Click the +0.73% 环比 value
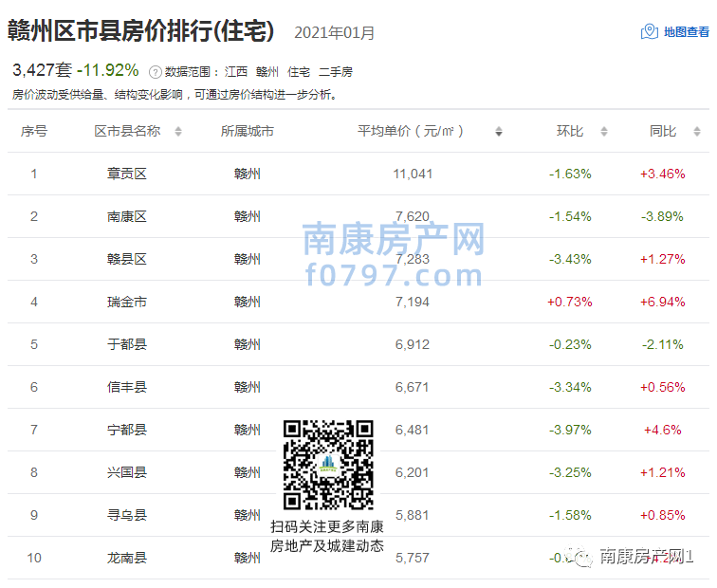This screenshot has width=717, height=588. pyautogui.click(x=570, y=302)
